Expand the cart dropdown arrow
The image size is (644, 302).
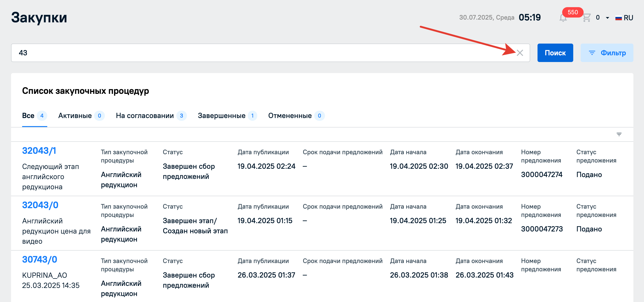click(x=607, y=18)
